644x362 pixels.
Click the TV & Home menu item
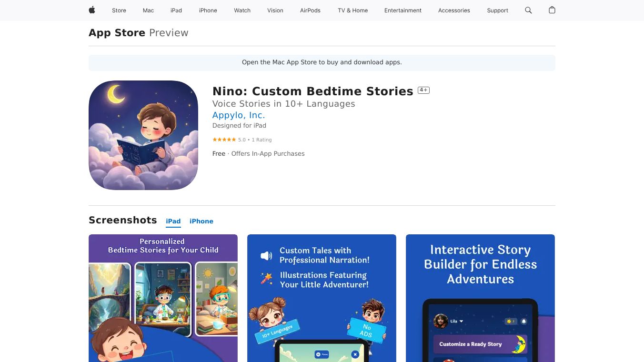(353, 10)
